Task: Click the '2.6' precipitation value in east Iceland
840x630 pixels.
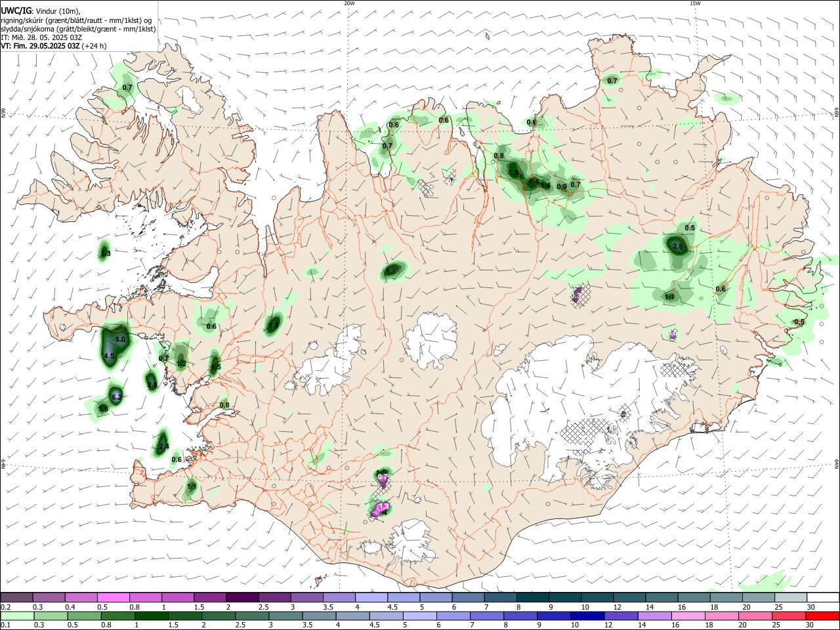Action: [x=679, y=247]
